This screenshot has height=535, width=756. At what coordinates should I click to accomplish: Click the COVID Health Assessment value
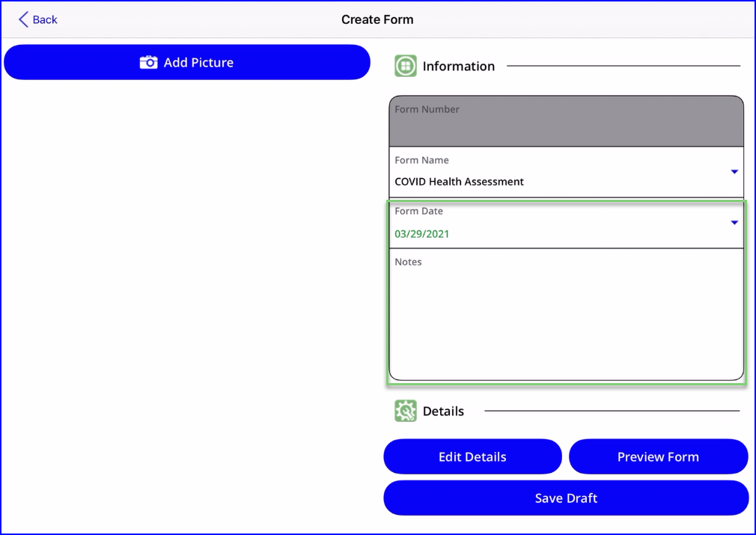point(459,182)
